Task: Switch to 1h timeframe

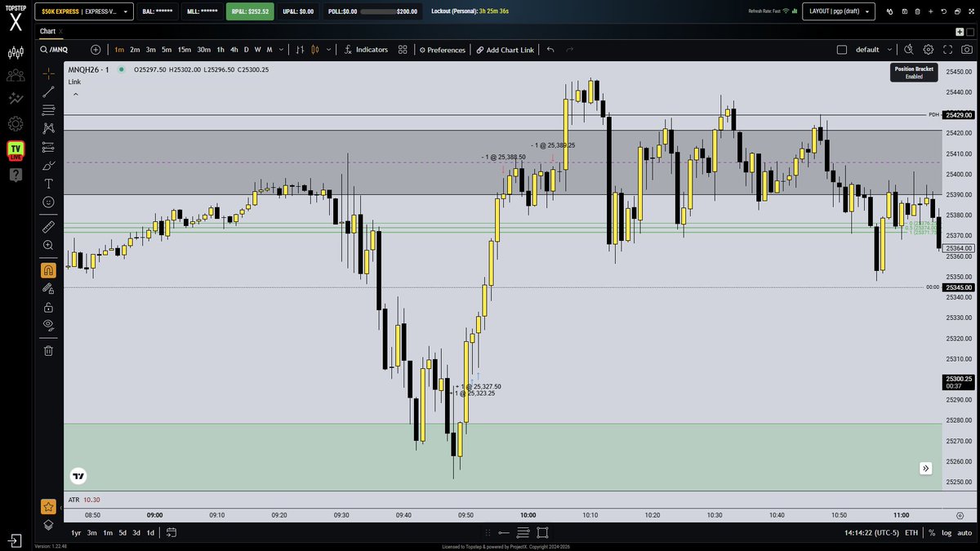Action: (220, 50)
